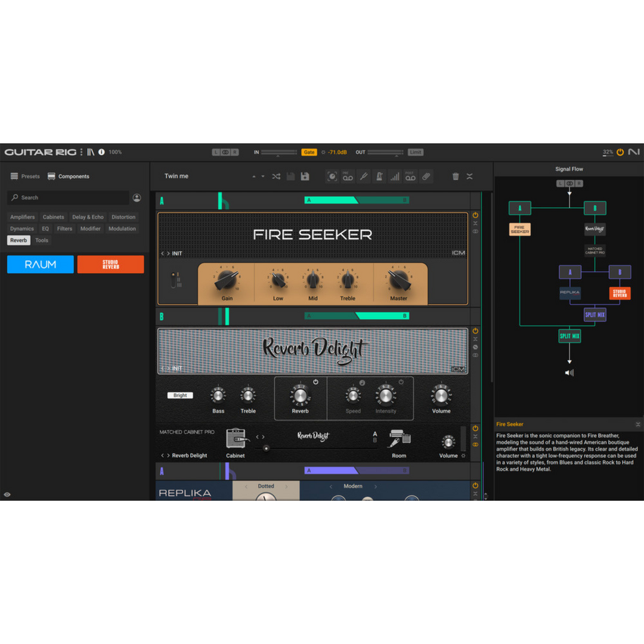Toggle Fire Seeker module power
Viewport: 644px width, 644px height.
pyautogui.click(x=475, y=215)
